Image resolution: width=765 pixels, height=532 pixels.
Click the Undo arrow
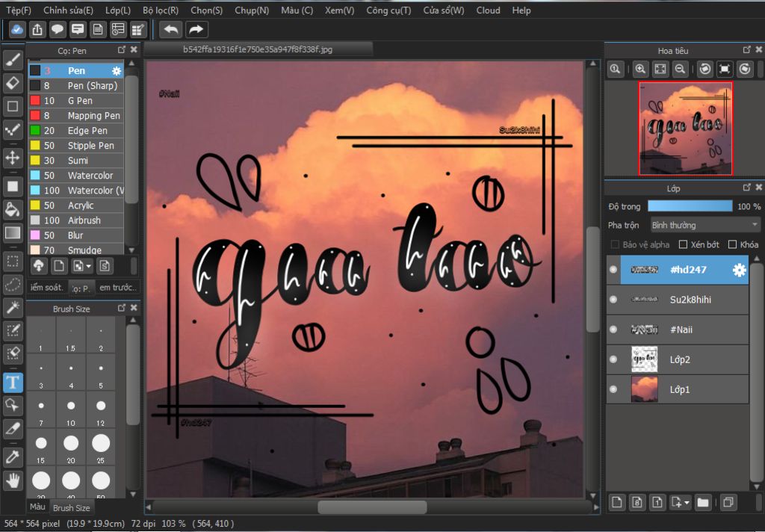(x=171, y=30)
